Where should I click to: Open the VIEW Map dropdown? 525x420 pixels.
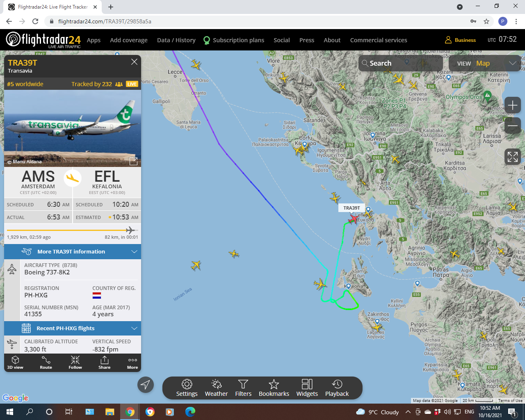coord(486,63)
